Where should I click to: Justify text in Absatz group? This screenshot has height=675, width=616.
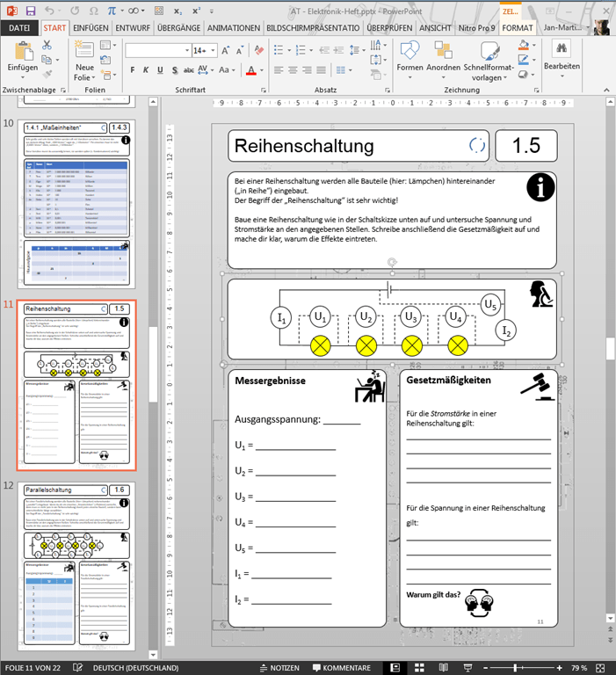tap(321, 70)
